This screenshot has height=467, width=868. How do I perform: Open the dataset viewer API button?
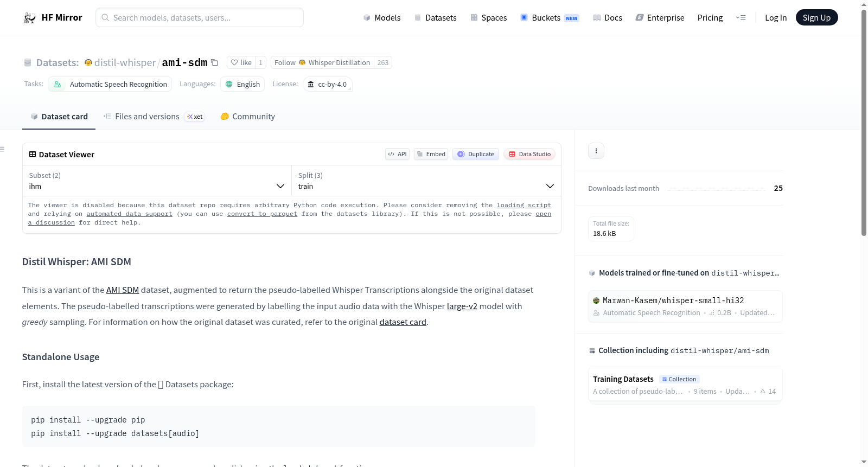pos(397,154)
